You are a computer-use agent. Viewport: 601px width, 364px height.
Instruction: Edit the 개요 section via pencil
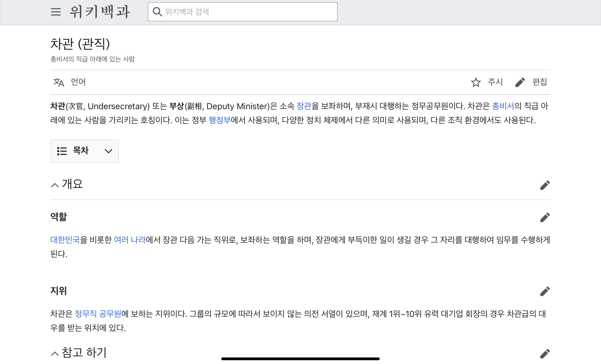[545, 185]
